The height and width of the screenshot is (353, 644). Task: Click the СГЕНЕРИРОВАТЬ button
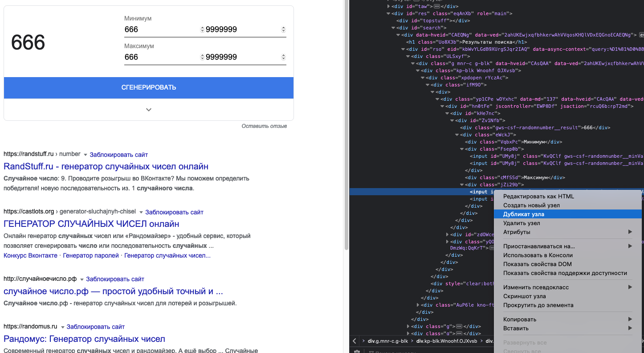coord(149,88)
